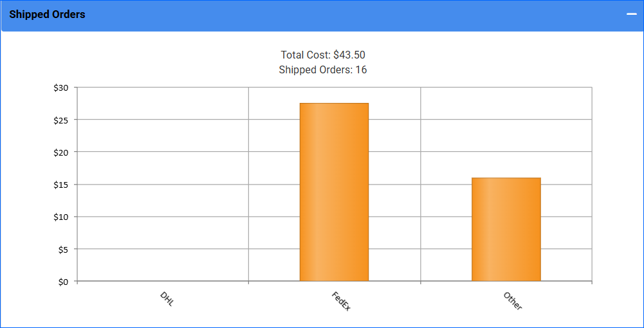Click the Other axis label
Image resolution: width=644 pixels, height=328 pixels.
pos(513,301)
